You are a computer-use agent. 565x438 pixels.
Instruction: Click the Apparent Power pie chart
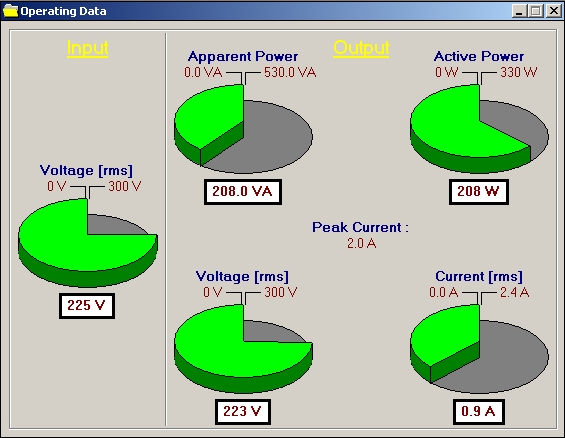point(243,129)
